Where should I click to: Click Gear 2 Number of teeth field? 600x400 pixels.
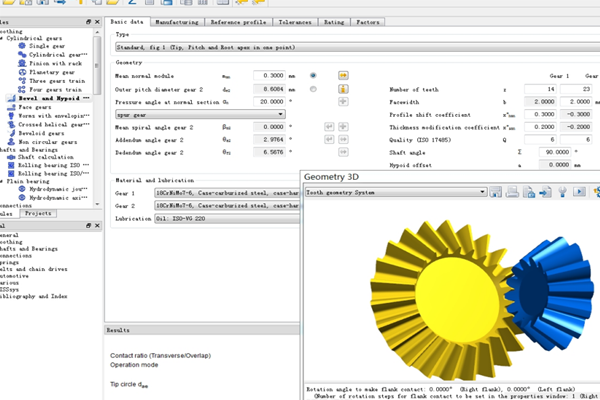576,89
